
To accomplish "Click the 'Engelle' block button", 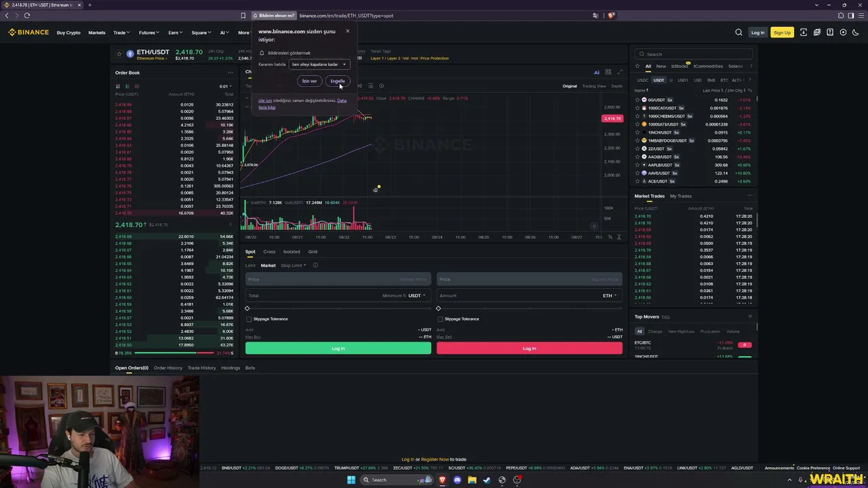I will (x=337, y=81).
